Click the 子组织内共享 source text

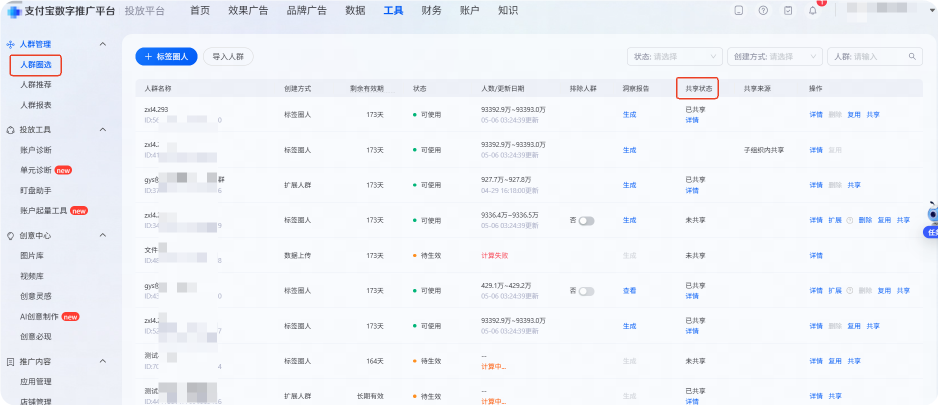pyautogui.click(x=764, y=150)
